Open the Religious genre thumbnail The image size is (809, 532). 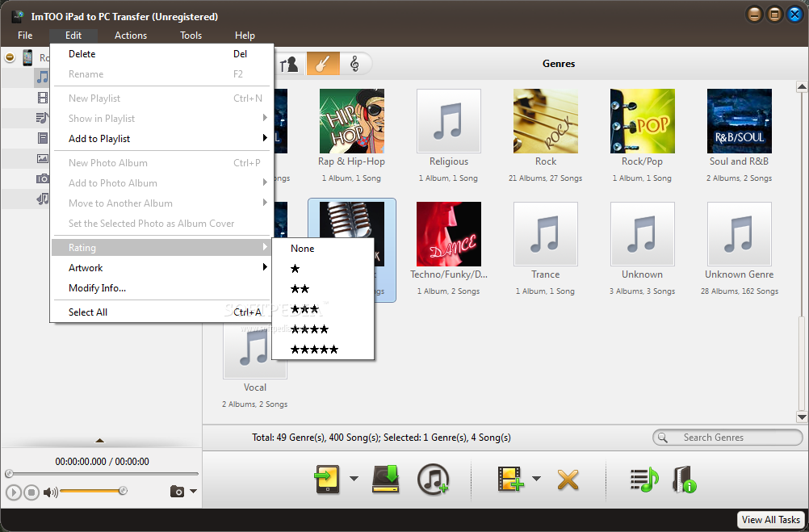tap(449, 121)
